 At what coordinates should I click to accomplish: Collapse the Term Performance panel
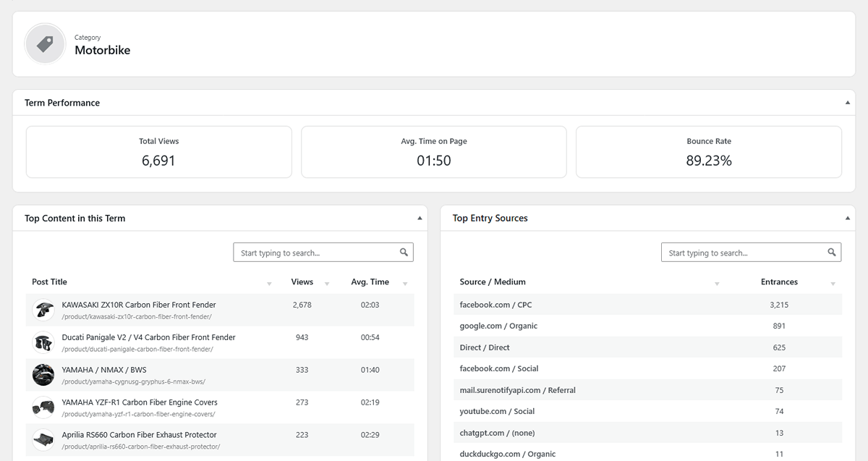[x=848, y=103]
